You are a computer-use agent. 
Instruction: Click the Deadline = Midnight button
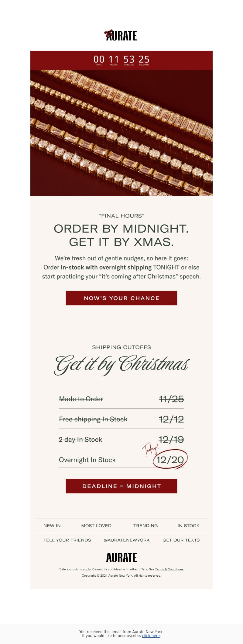tap(122, 486)
